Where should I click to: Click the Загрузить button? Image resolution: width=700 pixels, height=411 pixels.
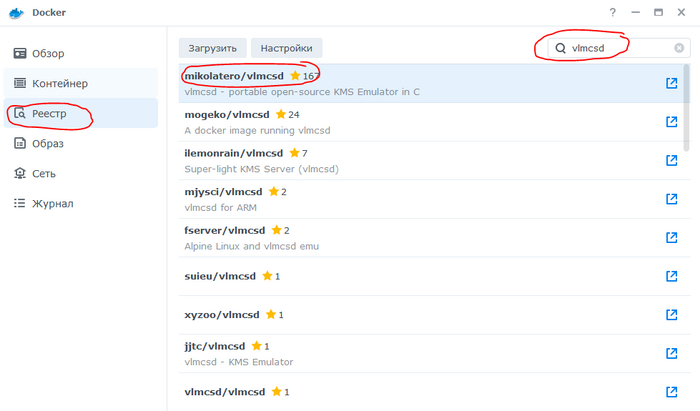(212, 48)
